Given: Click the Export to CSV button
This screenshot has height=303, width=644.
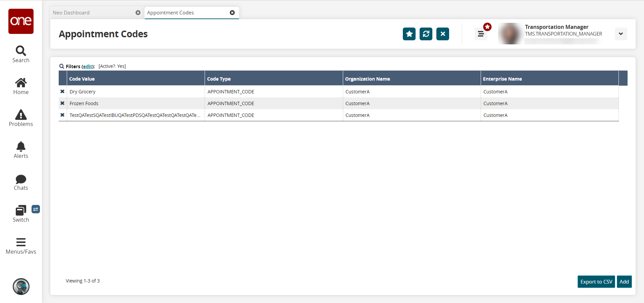Looking at the screenshot, I should pyautogui.click(x=596, y=282).
